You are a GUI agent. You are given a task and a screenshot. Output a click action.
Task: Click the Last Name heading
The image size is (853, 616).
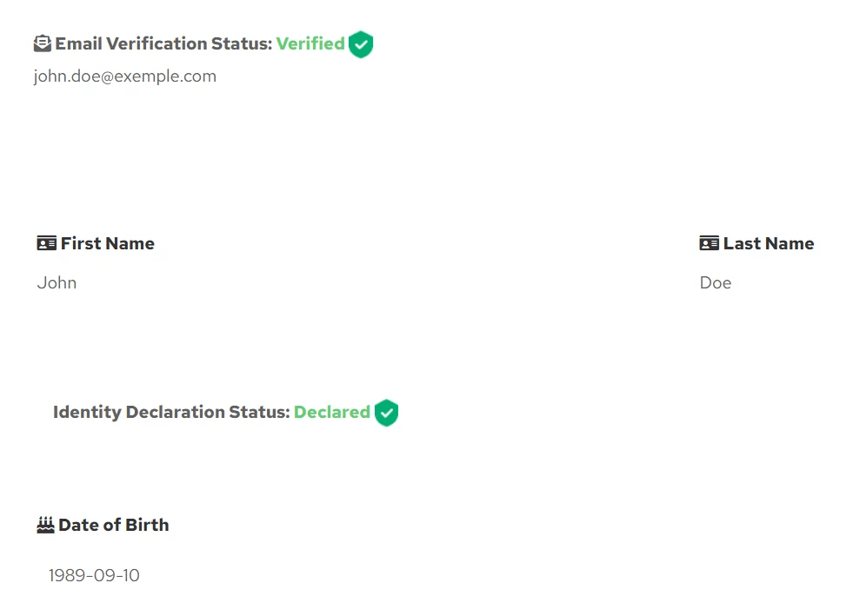click(x=769, y=243)
